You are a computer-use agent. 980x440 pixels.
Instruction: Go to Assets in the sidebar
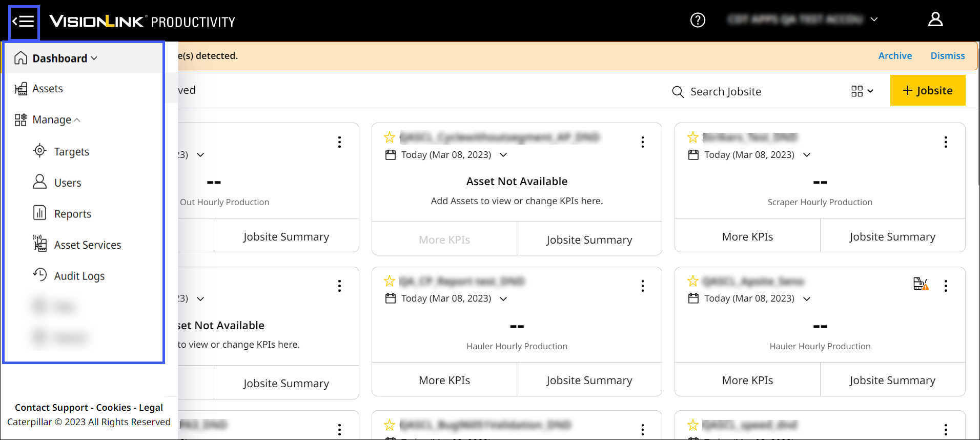pyautogui.click(x=47, y=89)
